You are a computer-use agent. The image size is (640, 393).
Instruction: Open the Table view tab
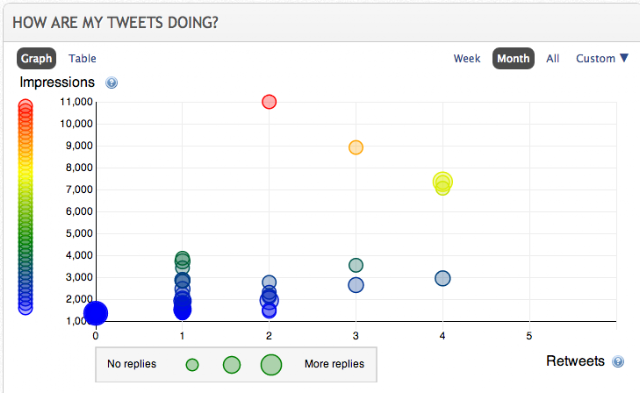coord(82,58)
